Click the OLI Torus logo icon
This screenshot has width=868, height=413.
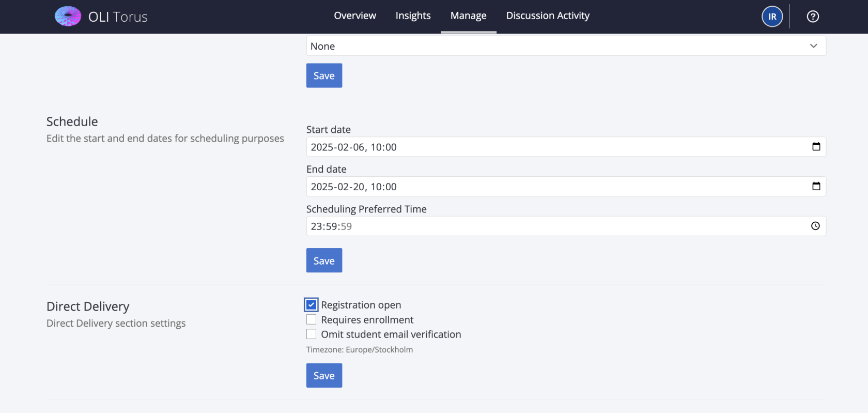tap(68, 17)
